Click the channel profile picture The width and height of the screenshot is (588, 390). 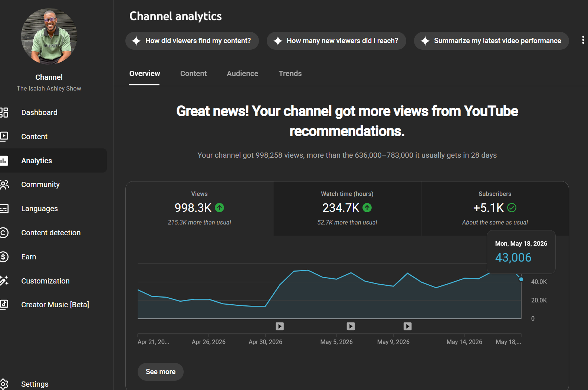click(x=49, y=37)
